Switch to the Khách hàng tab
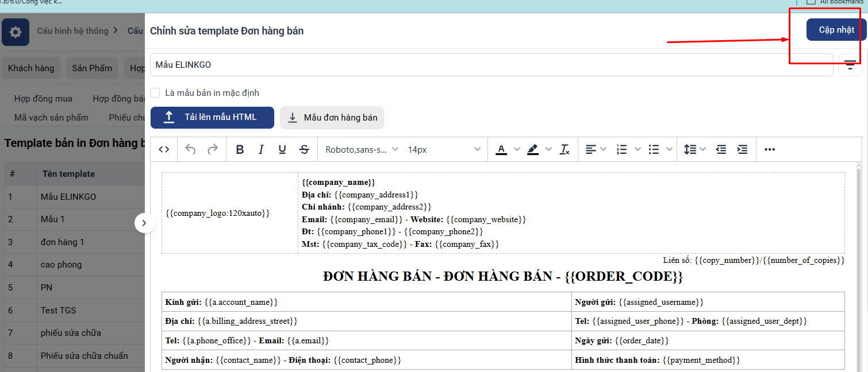The image size is (868, 372). pyautogui.click(x=31, y=68)
